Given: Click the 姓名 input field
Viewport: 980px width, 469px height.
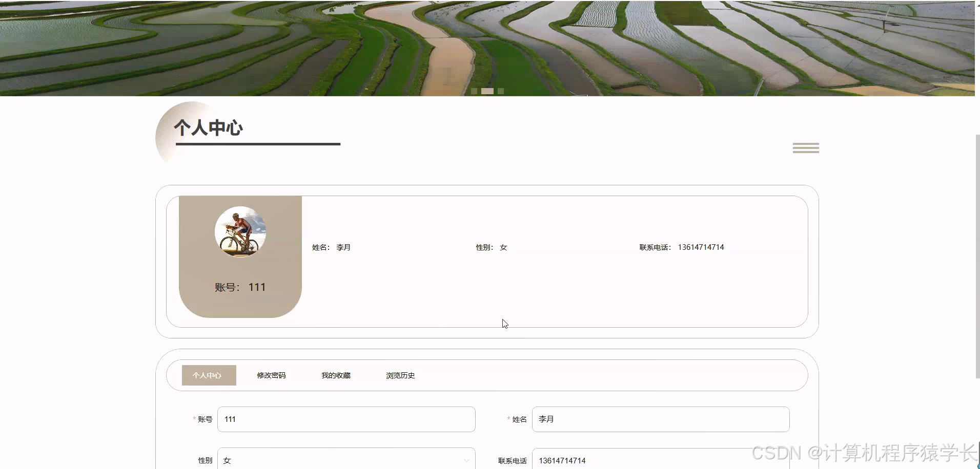Looking at the screenshot, I should (661, 419).
